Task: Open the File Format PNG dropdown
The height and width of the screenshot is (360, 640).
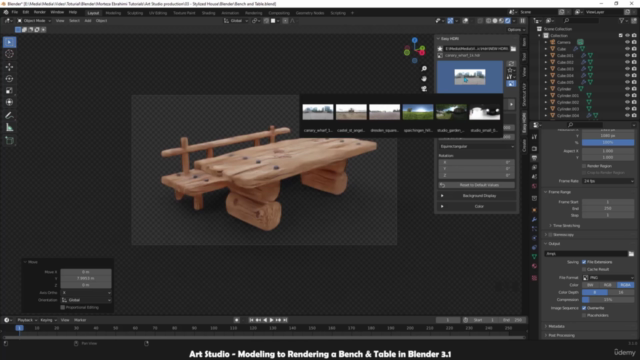Action: coord(608,278)
